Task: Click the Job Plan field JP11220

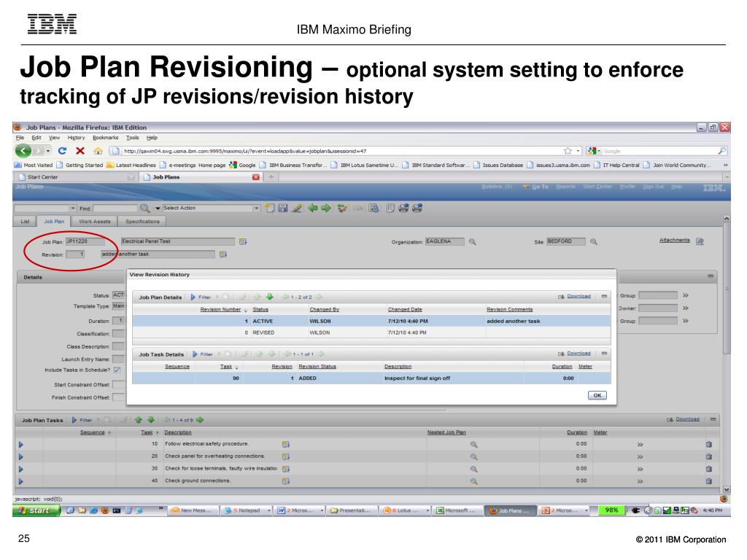Action: click(x=85, y=241)
